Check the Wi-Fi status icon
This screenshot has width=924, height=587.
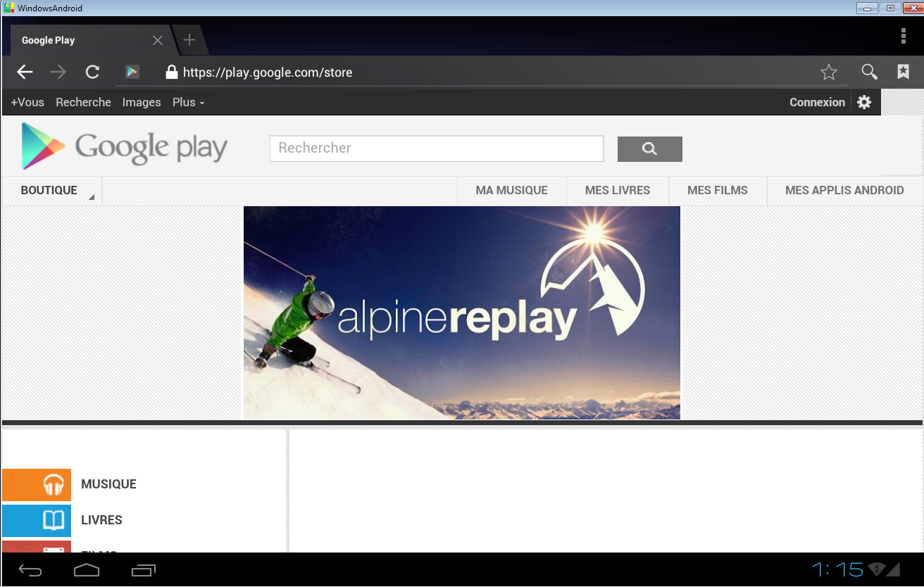coord(877,569)
